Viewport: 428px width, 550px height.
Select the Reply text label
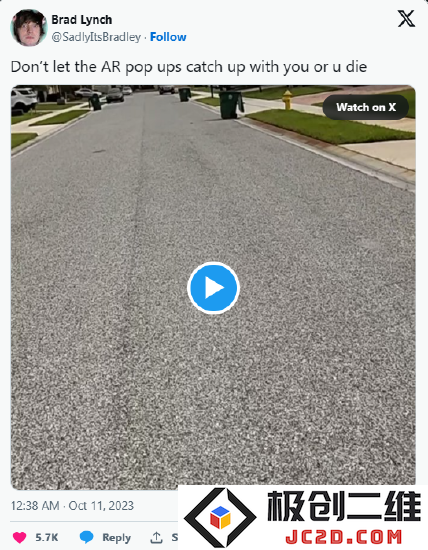tap(116, 537)
